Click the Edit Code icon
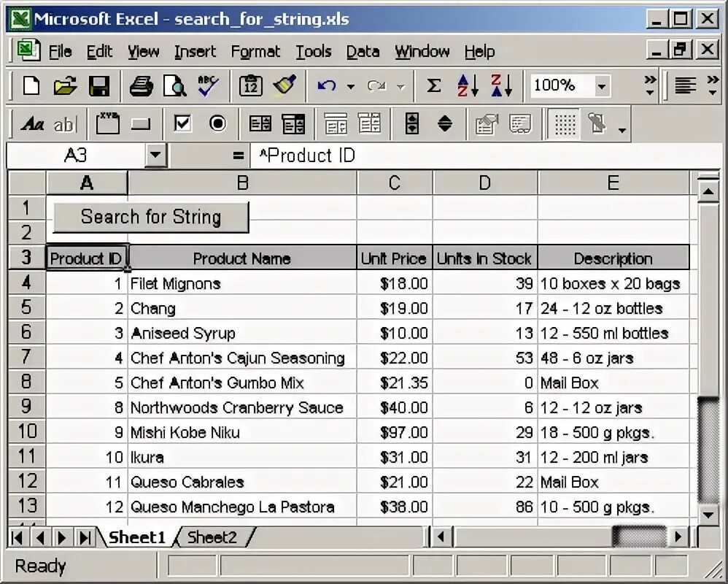This screenshot has height=584, width=728. click(520, 123)
